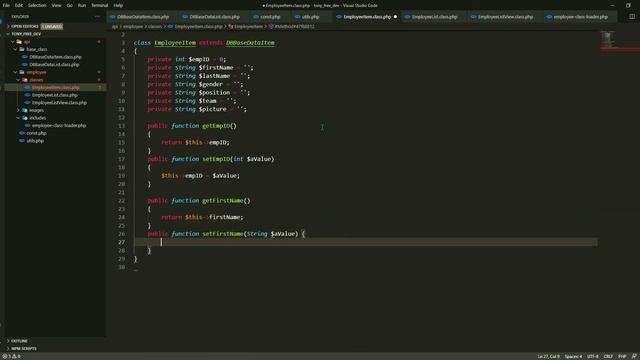Expand the Open Editors section
Screen dimensions: 640x360
click(x=24, y=27)
